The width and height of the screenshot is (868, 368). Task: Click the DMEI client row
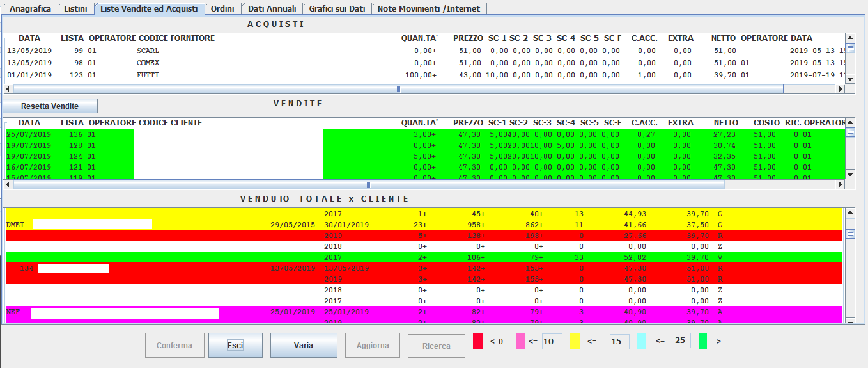424,225
